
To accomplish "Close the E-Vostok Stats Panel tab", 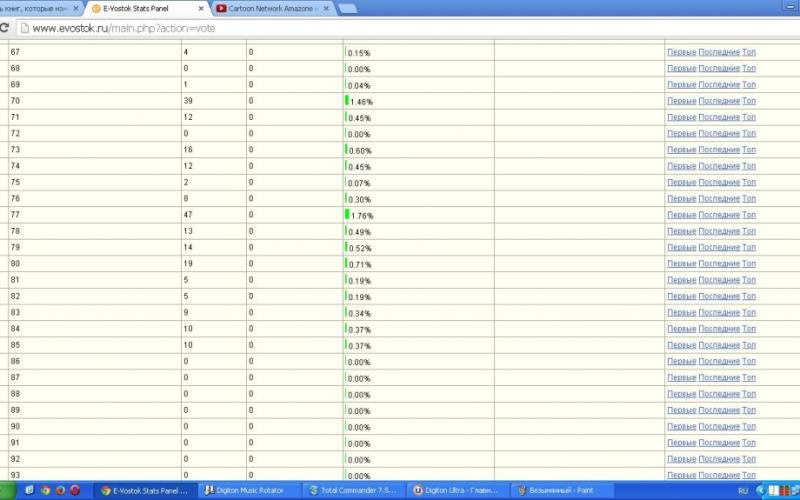I will point(201,8).
